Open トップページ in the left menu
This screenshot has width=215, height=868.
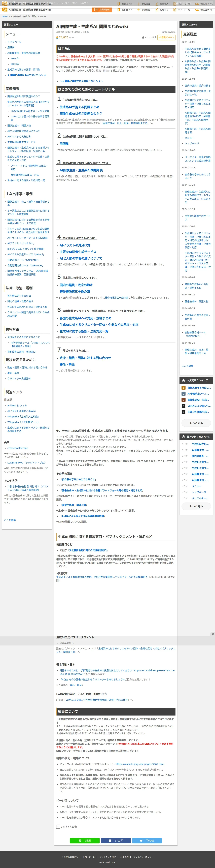point(14,42)
